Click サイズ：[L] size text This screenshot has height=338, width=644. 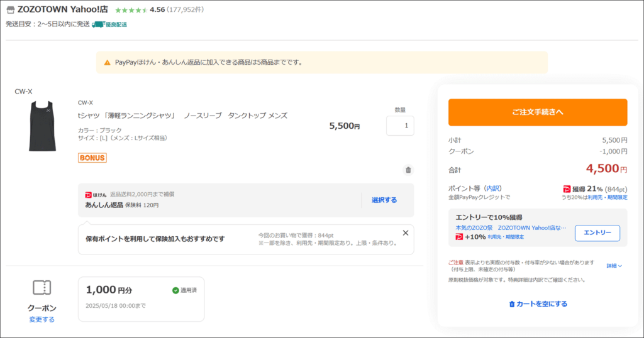coord(123,138)
